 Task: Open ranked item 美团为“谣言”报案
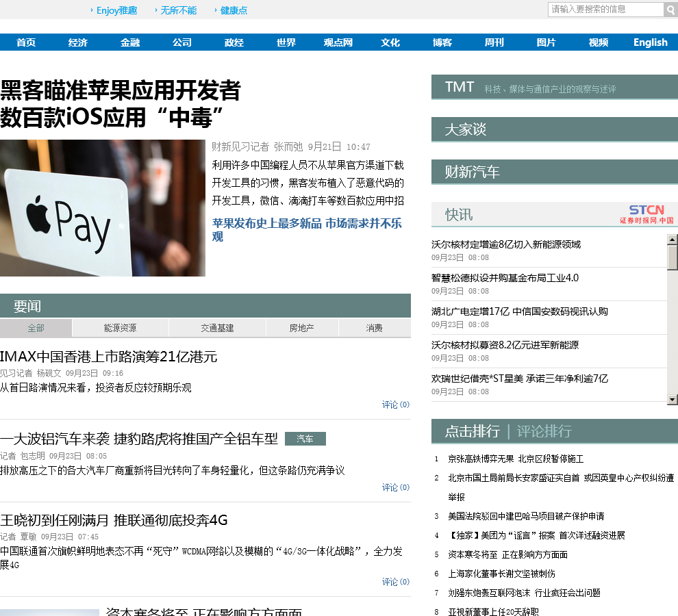pyautogui.click(x=537, y=535)
